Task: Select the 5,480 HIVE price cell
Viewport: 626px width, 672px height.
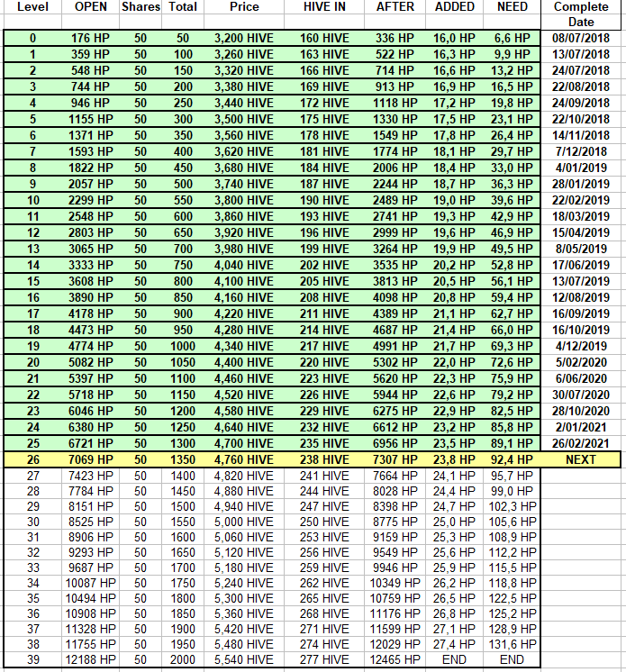Action: click(x=244, y=645)
